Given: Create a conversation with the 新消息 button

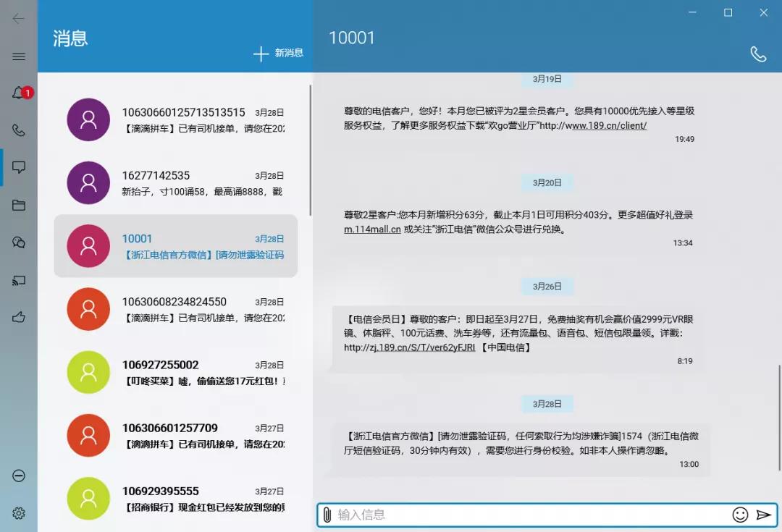Looking at the screenshot, I should coord(279,54).
